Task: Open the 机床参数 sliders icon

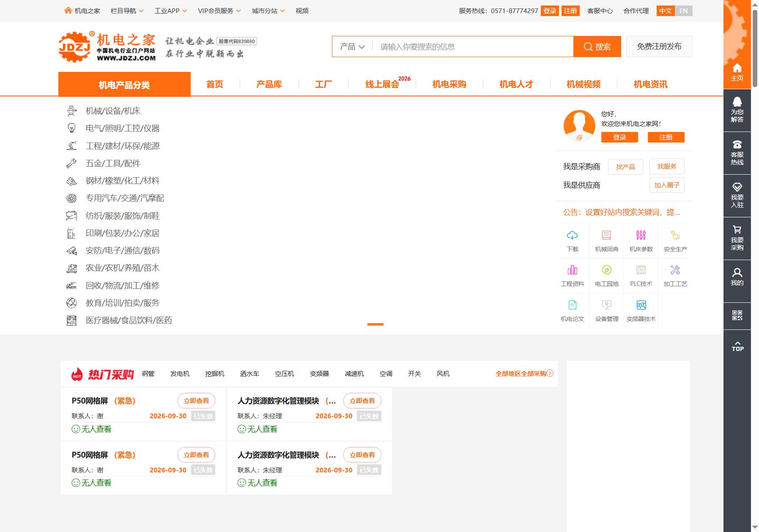Action: pyautogui.click(x=641, y=236)
